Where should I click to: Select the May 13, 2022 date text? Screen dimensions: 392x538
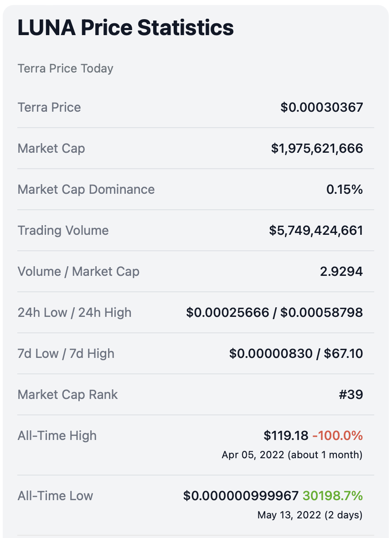(x=289, y=516)
